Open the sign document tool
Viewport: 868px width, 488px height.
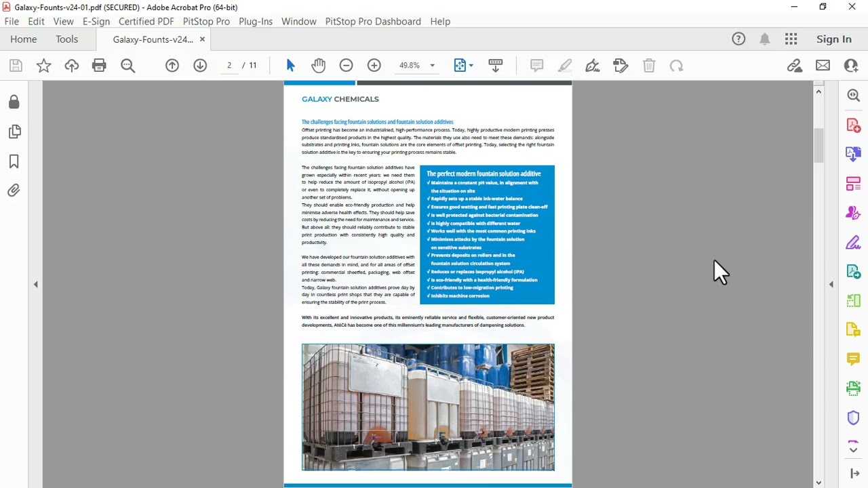point(592,66)
